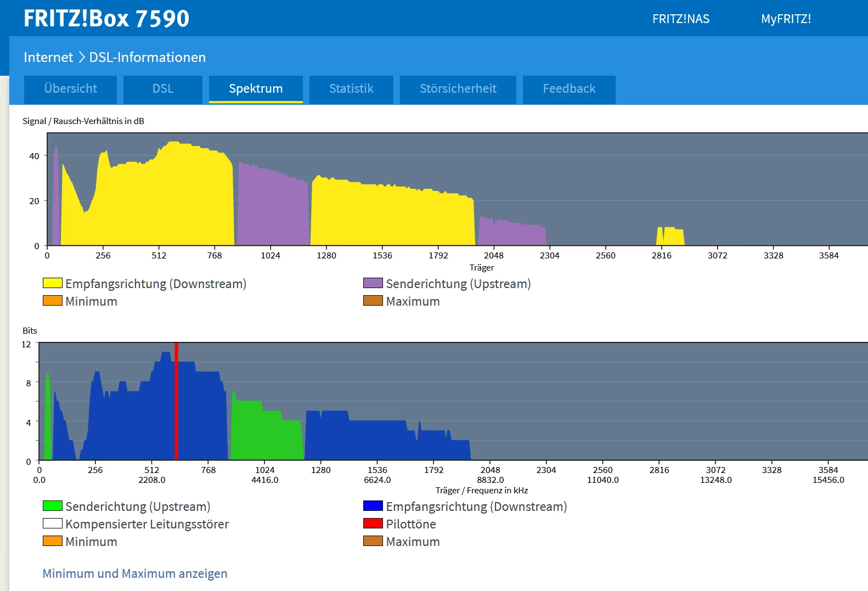Open the Störsicherheit tab
This screenshot has width=868, height=591.
coord(458,89)
